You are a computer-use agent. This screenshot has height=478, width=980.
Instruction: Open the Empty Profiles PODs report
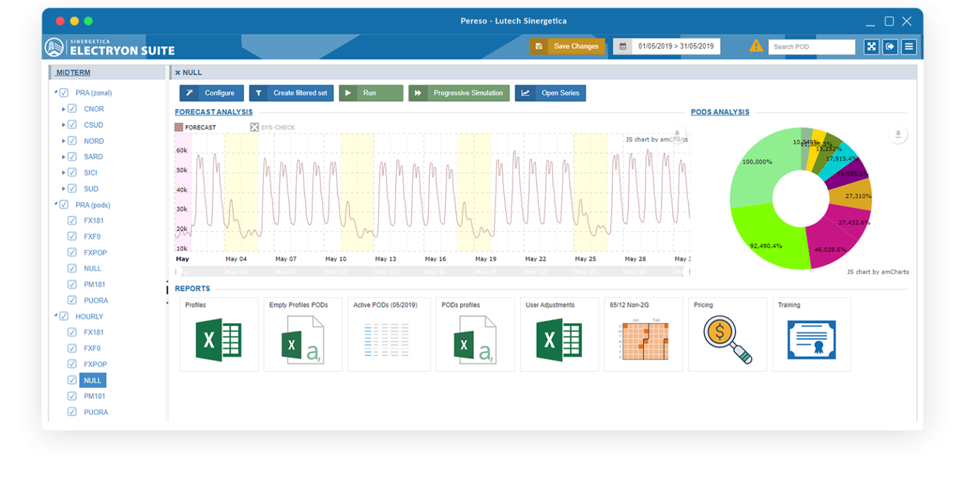point(302,334)
